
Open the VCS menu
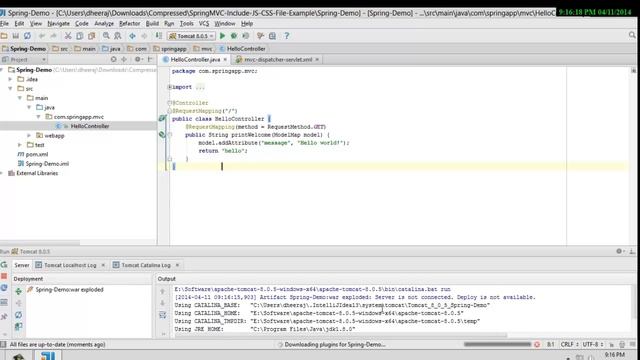(204, 24)
